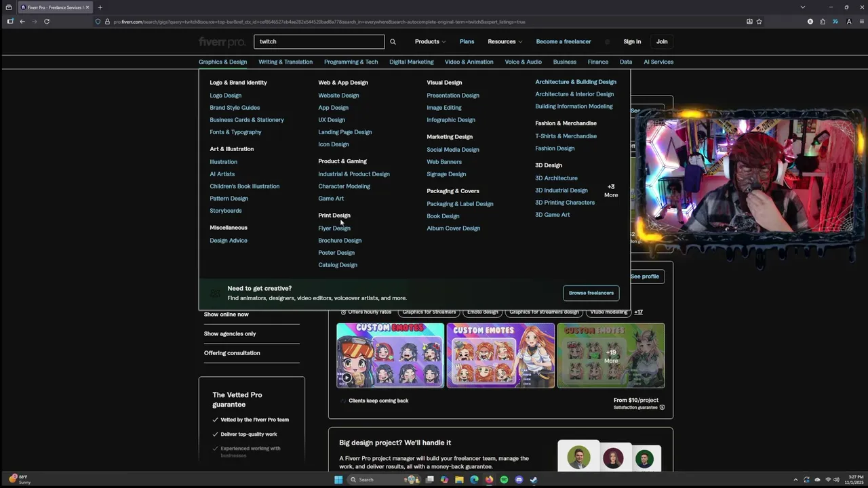Open the second Custom Emotes thumbnail
The width and height of the screenshot is (868, 488).
point(500,356)
